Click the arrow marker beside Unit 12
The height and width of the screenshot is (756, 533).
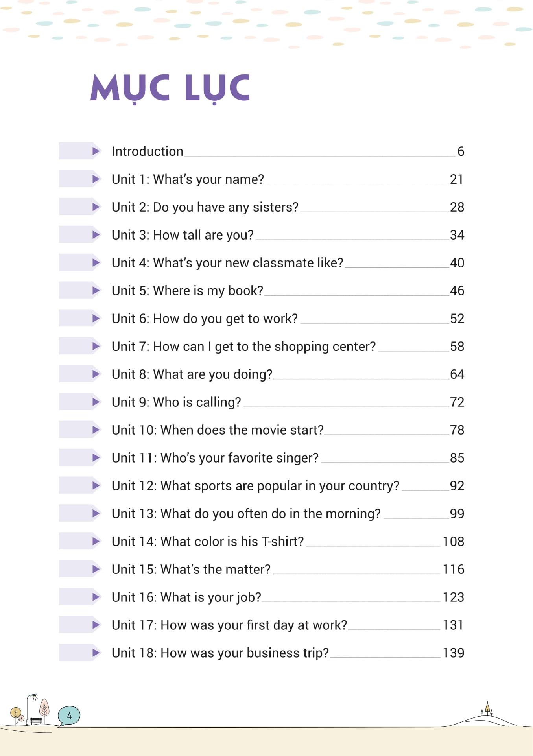tap(96, 486)
